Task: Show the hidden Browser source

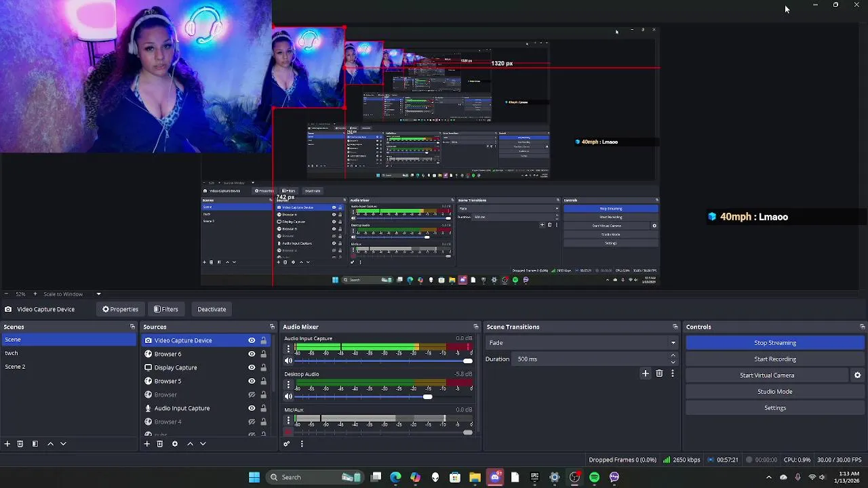Action: pyautogui.click(x=252, y=394)
